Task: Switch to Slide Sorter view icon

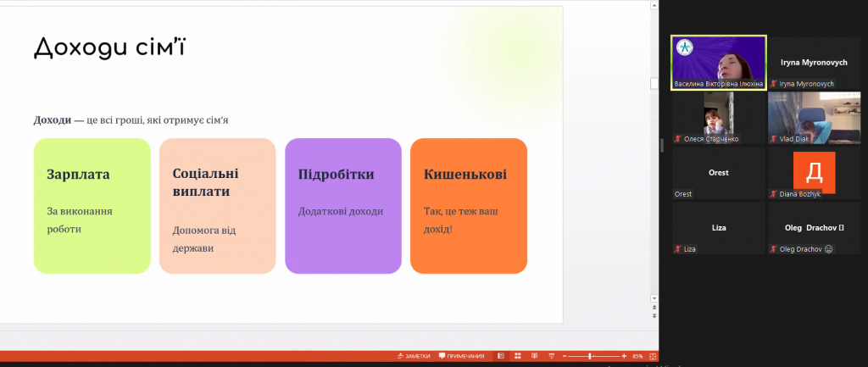Action: (518, 356)
